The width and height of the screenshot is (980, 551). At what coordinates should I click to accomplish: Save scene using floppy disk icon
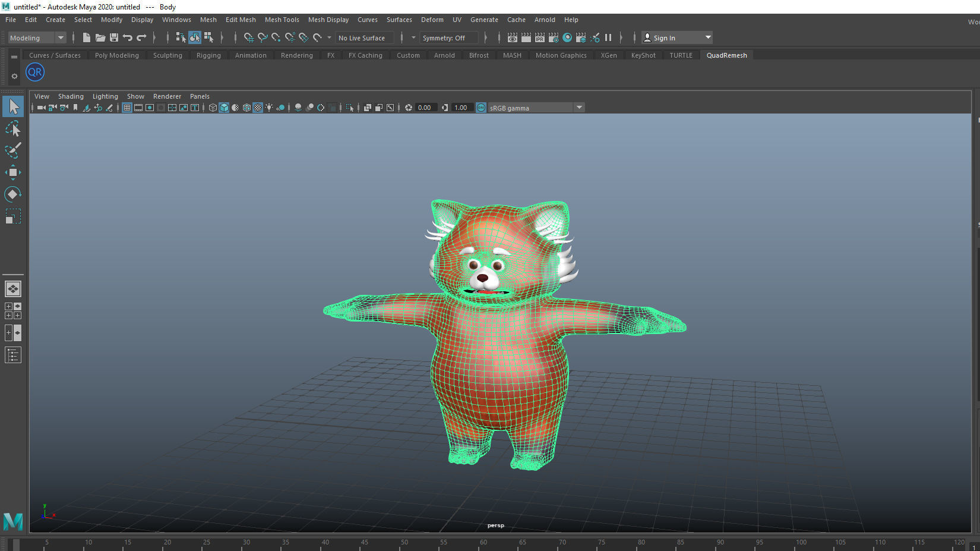114,37
